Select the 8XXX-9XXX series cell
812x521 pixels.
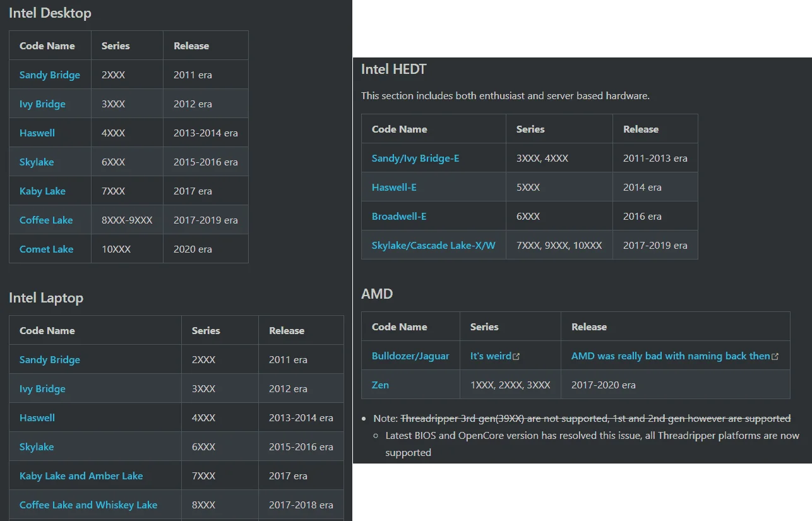point(127,220)
